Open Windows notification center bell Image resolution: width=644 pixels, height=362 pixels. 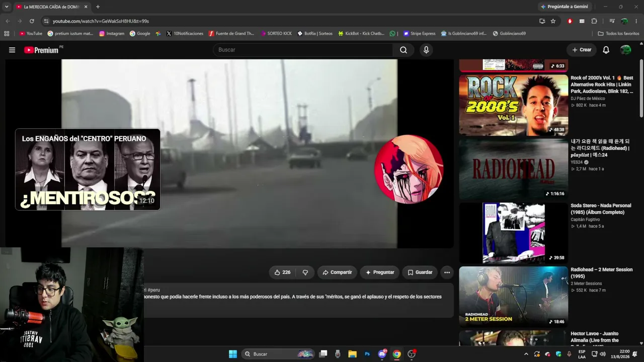coord(635,354)
